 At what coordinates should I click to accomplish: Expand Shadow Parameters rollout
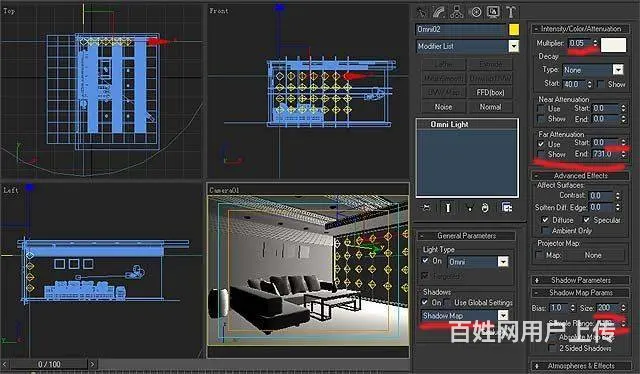(x=580, y=280)
